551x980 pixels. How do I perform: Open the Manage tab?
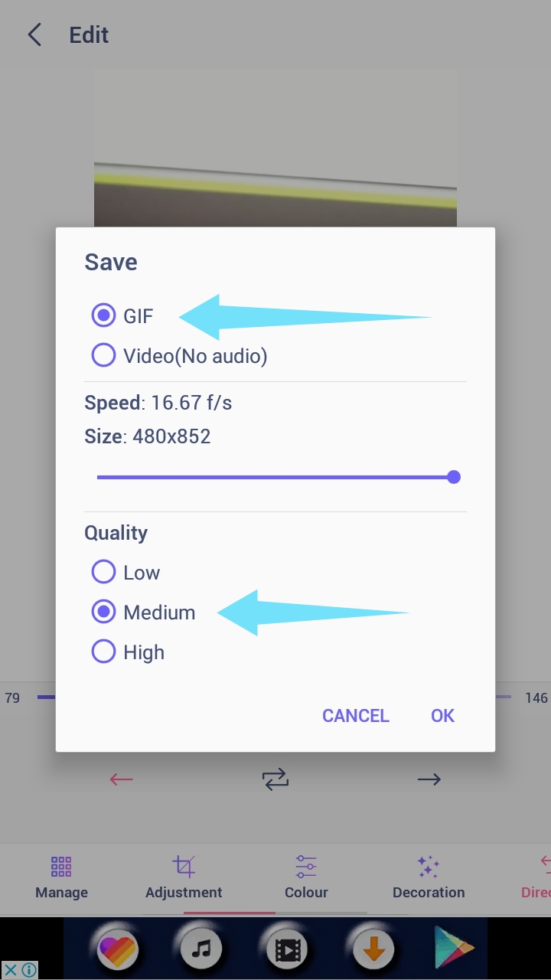(61, 877)
